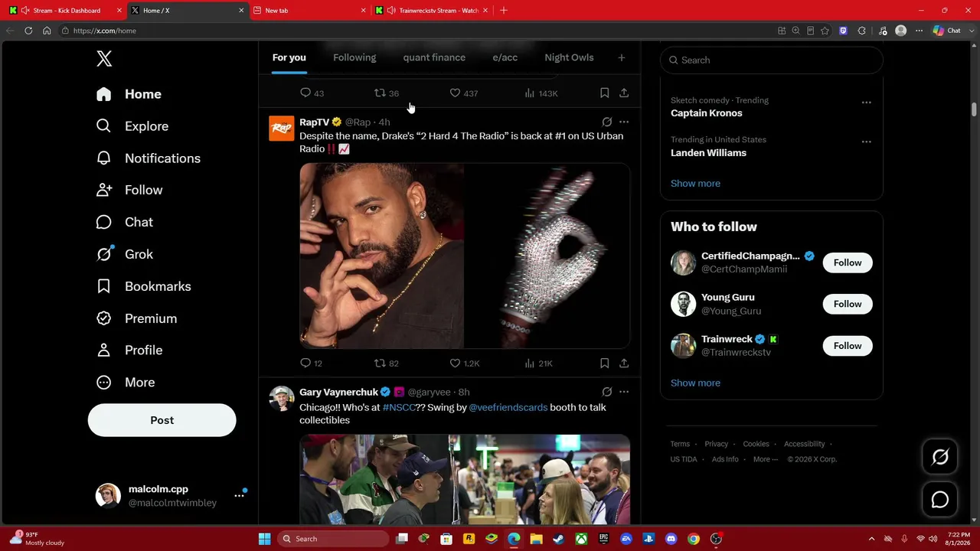Open the #NSCC hashtag link
Viewport: 980px width, 551px height.
pyautogui.click(x=399, y=407)
